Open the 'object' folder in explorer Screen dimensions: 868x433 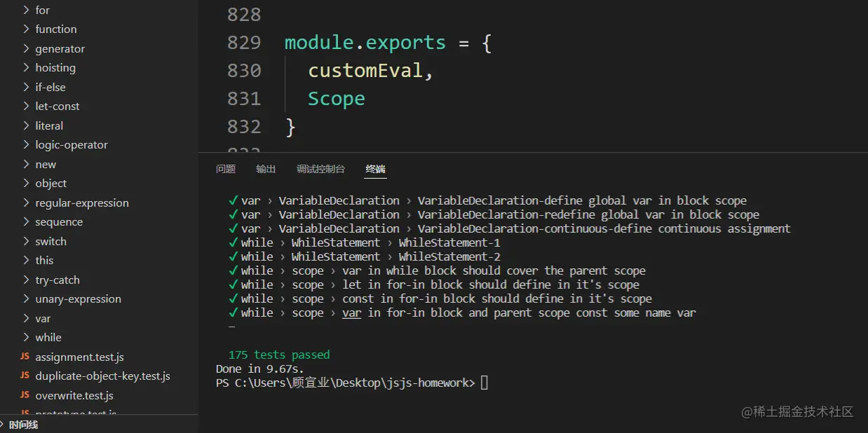pyautogui.click(x=51, y=184)
